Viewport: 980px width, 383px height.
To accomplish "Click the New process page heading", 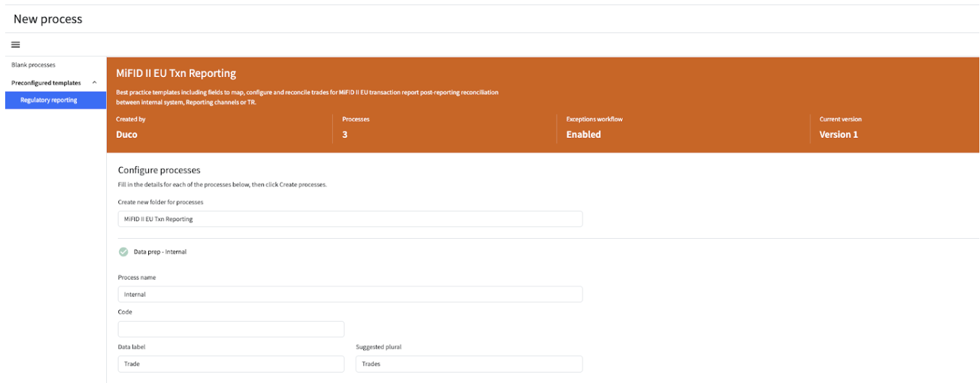I will 48,19.
